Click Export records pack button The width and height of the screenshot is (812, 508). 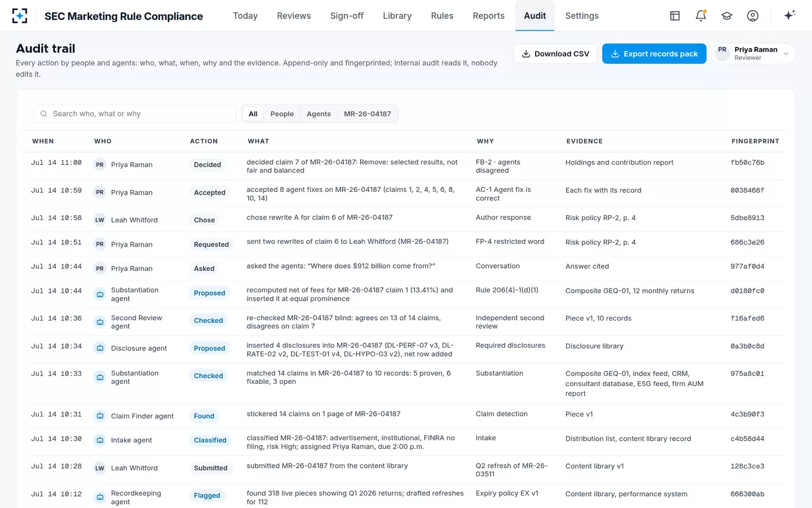(x=654, y=54)
